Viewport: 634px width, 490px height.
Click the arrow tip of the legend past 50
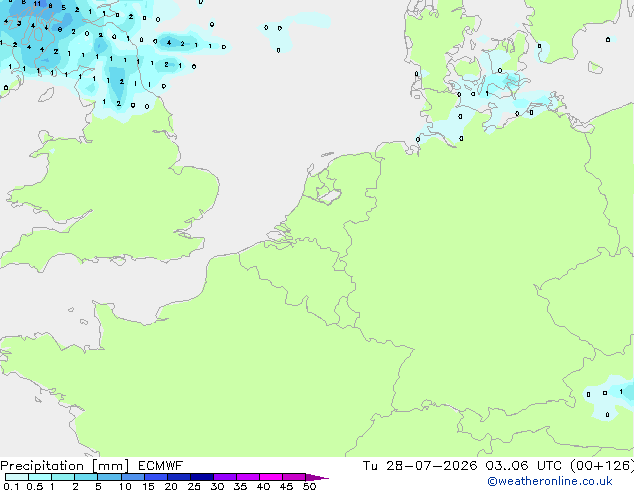tap(318, 477)
